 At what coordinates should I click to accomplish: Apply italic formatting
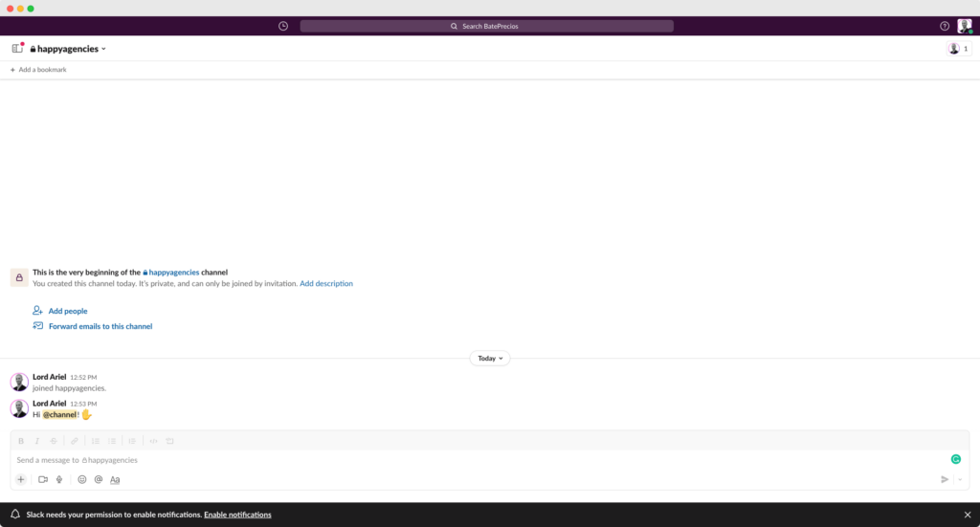tap(37, 441)
